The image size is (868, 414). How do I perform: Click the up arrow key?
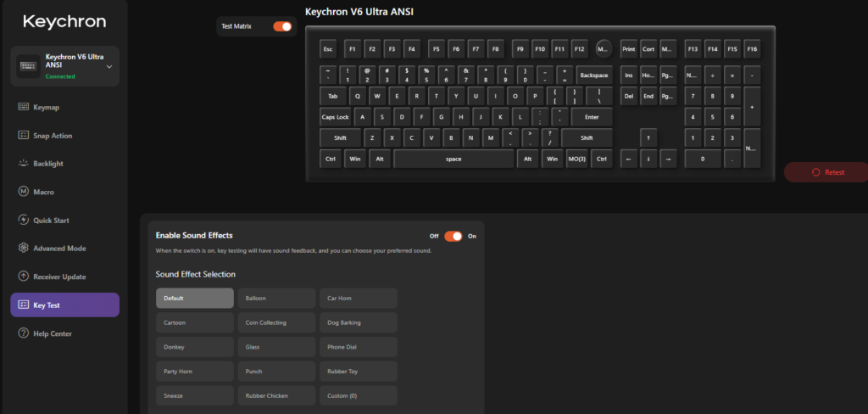point(648,137)
